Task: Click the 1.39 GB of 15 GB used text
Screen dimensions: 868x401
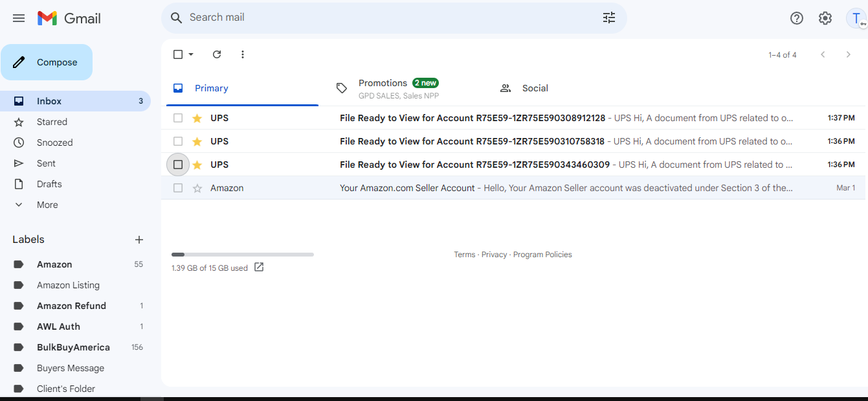Action: point(210,268)
